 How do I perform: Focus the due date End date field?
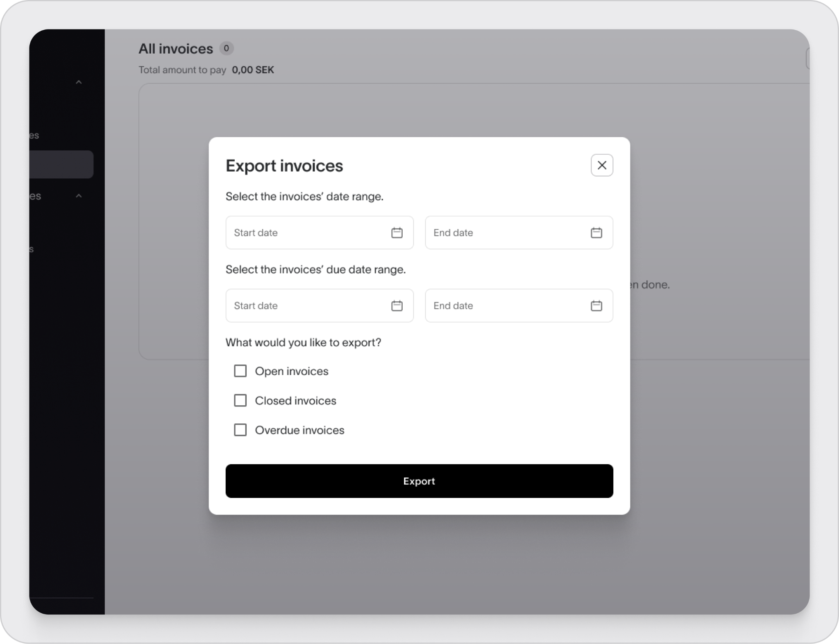coord(519,305)
